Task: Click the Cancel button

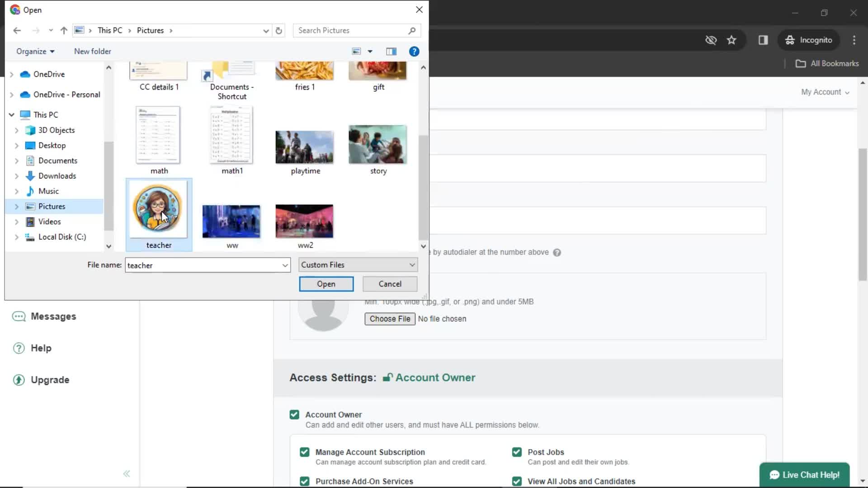Action: tap(390, 284)
